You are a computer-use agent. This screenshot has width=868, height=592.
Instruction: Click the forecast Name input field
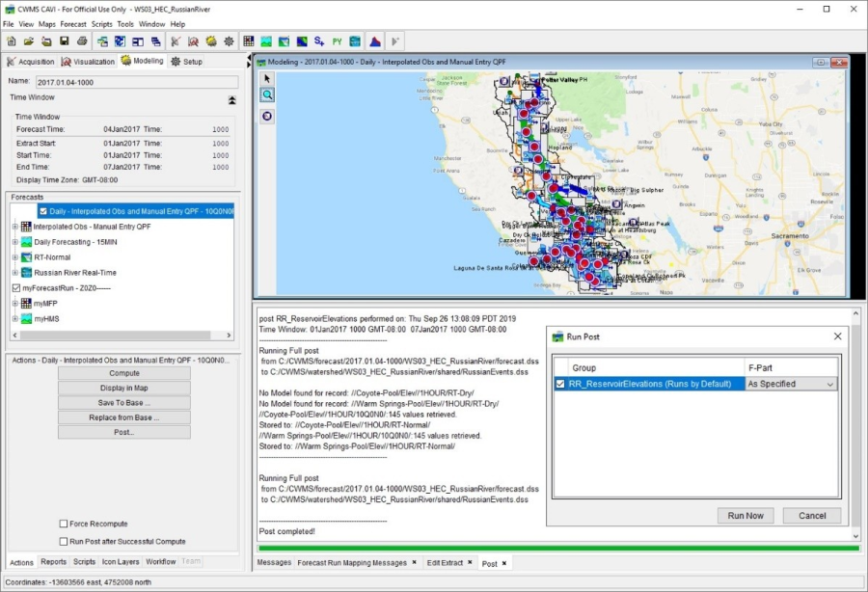(x=137, y=83)
